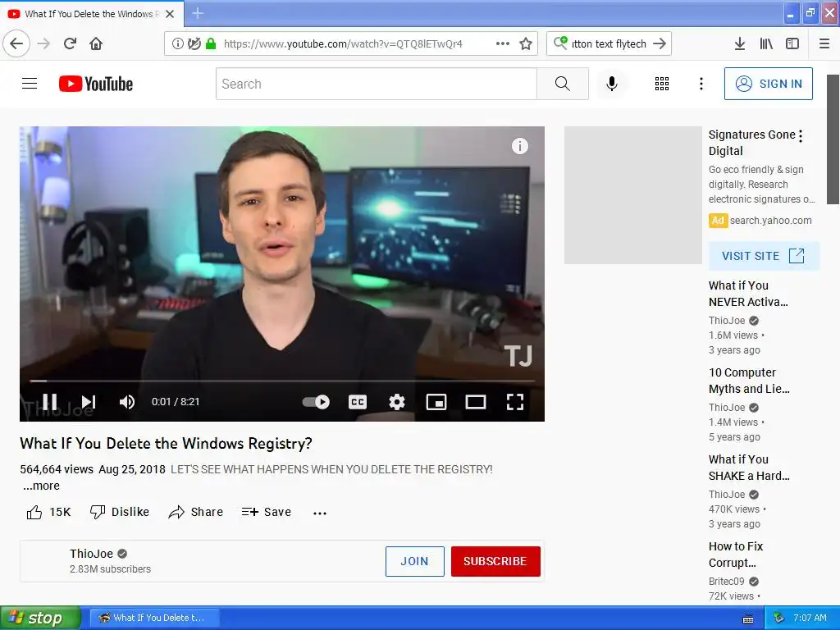Select the 'What If You Delete' browser tab
Screen dimensions: 840x630
coord(92,14)
